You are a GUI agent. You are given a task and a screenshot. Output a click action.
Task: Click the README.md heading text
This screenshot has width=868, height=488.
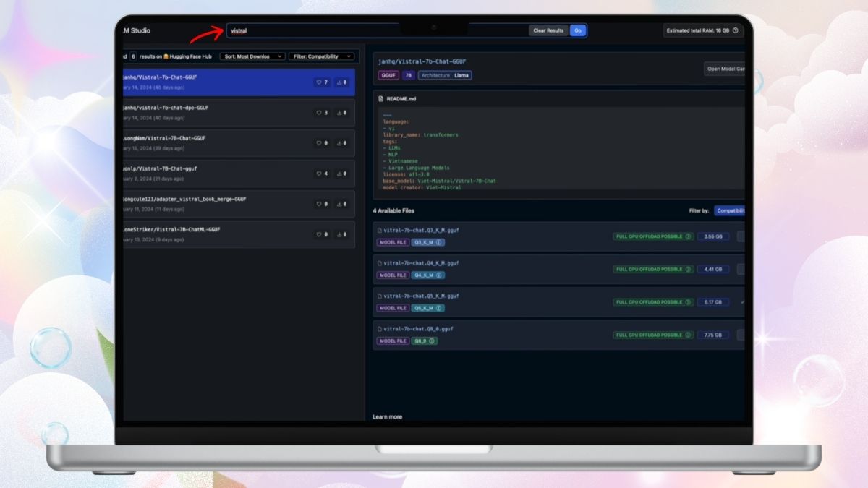click(x=400, y=98)
